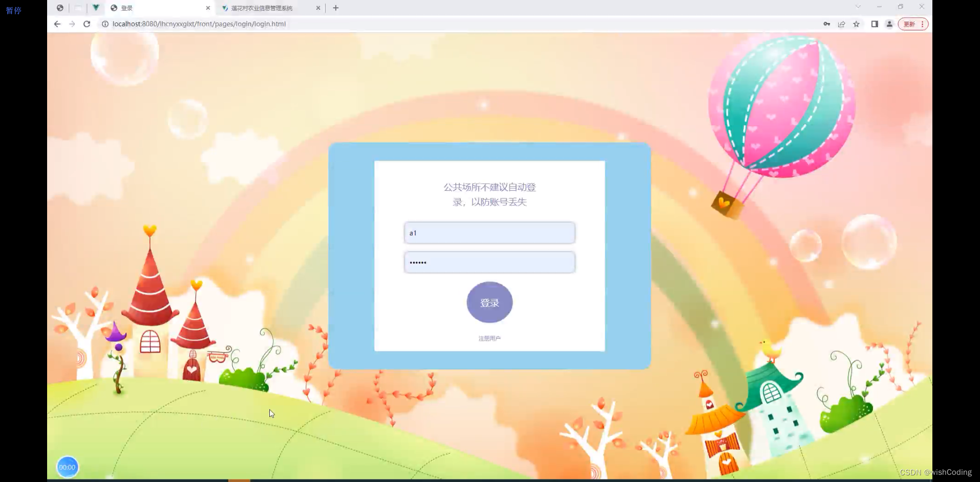Select the 登录 tab
The image size is (980, 482).
click(x=160, y=8)
